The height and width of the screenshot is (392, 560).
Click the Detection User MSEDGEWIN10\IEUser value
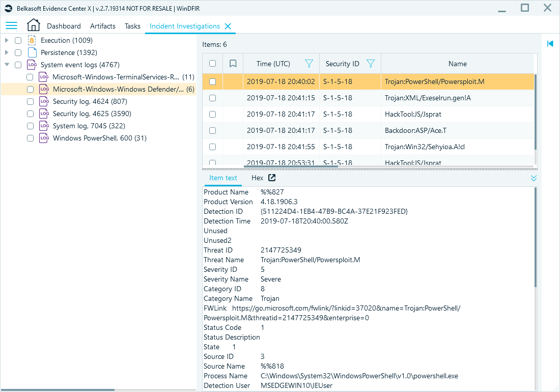click(296, 385)
